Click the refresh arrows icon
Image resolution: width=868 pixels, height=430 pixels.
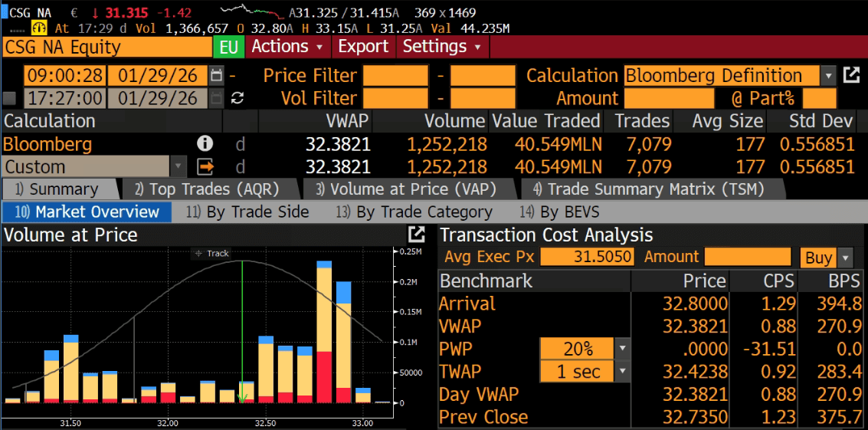tap(237, 98)
